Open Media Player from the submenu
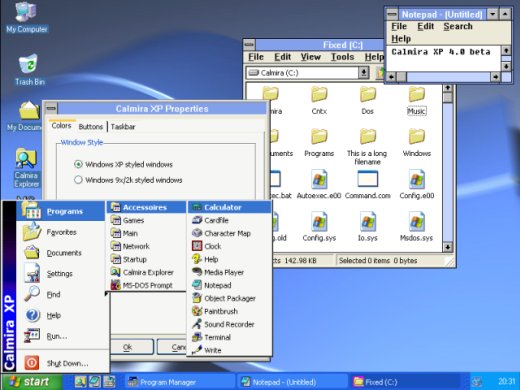The image size is (520, 390). [x=230, y=272]
